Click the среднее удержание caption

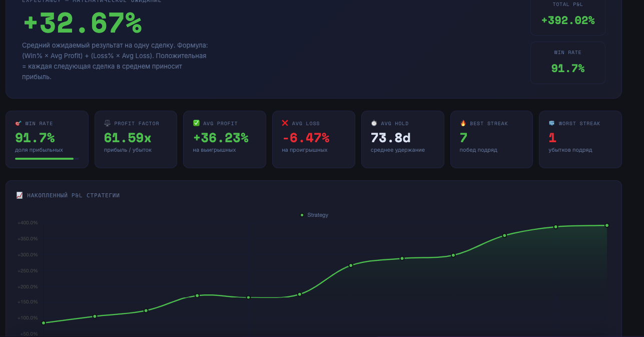tap(398, 150)
